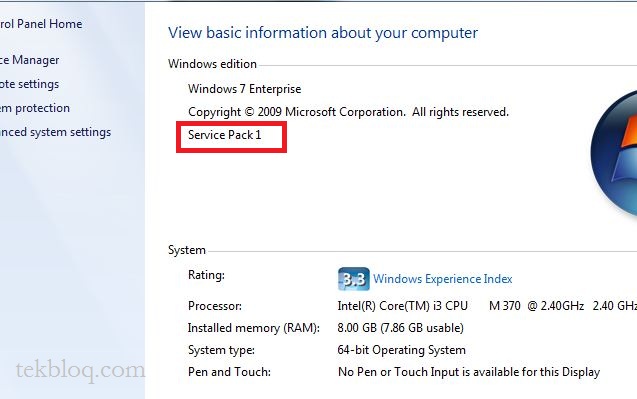
Task: Click the Pen and Touch status text
Action: click(469, 372)
